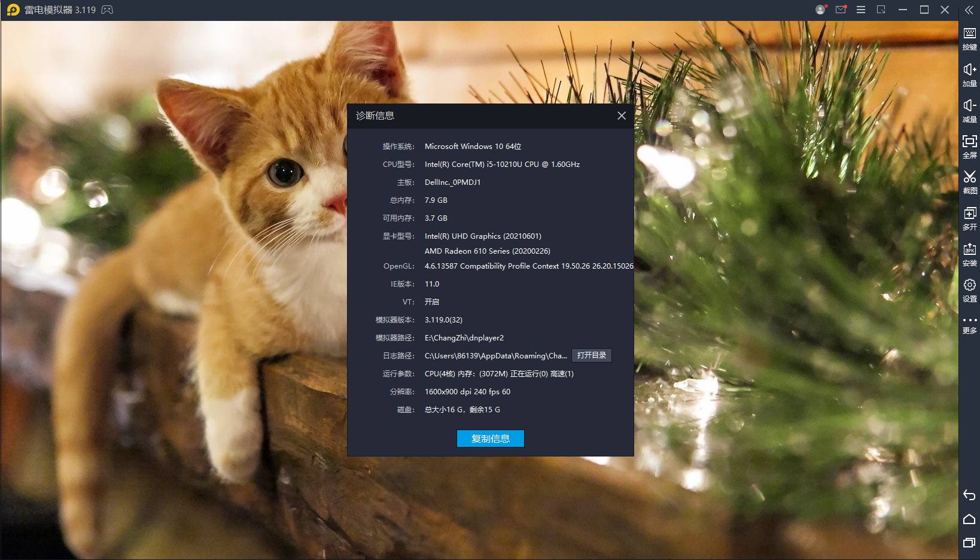Open emulator 设置 gear icon
Screen dimensions: 980x560
[x=969, y=290]
